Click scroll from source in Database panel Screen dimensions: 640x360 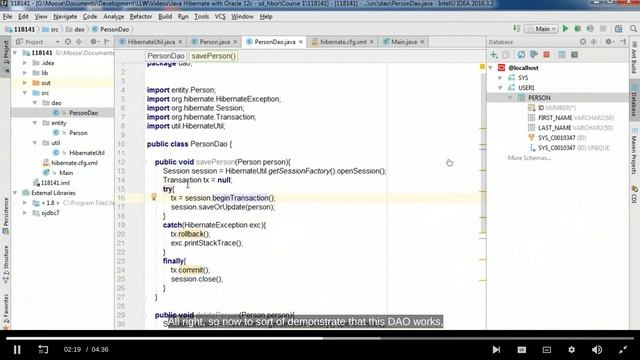pos(583,42)
